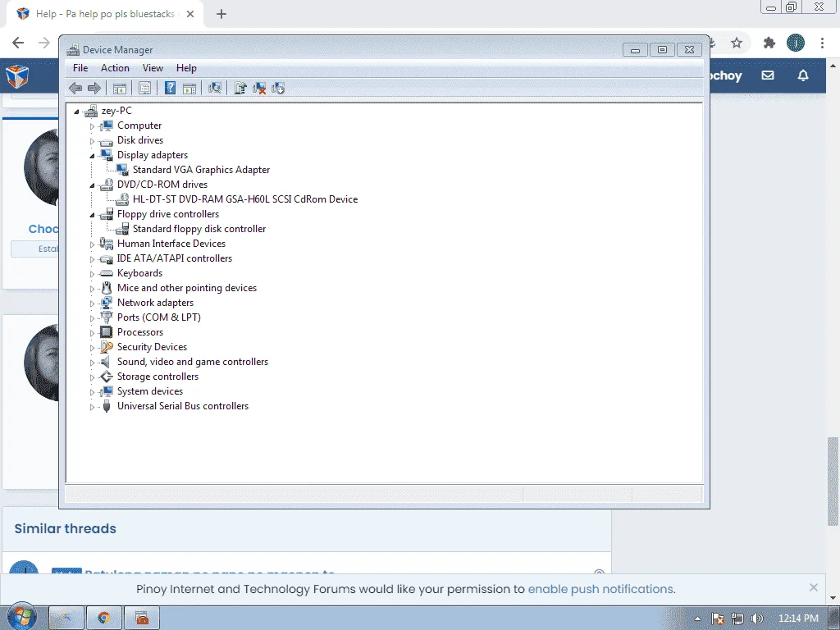
Task: Click the Action Center flag tray icon
Action: (718, 619)
